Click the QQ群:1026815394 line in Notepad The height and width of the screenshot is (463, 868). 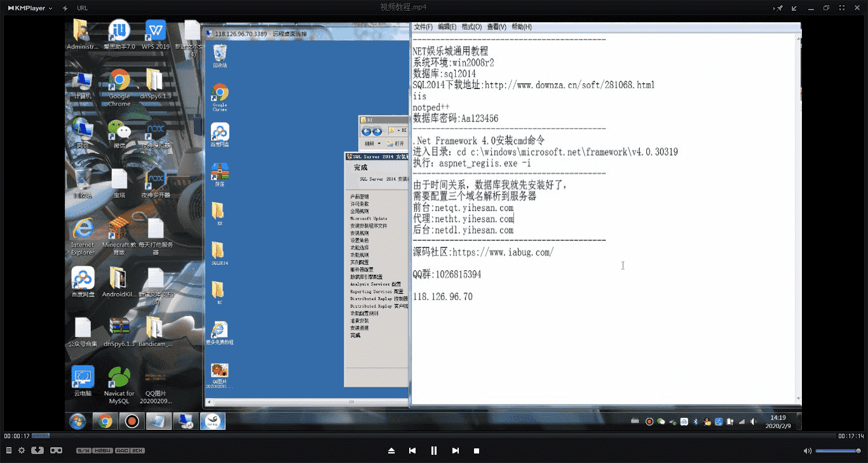[447, 275]
